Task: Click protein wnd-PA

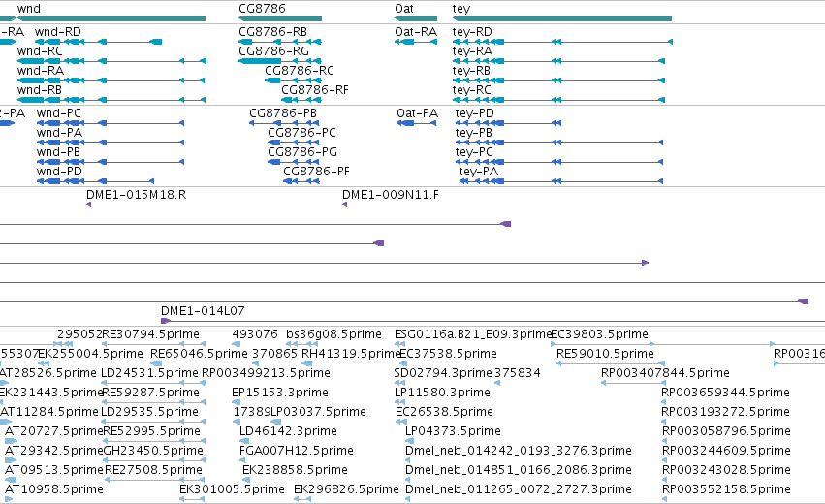Action: coord(59,133)
